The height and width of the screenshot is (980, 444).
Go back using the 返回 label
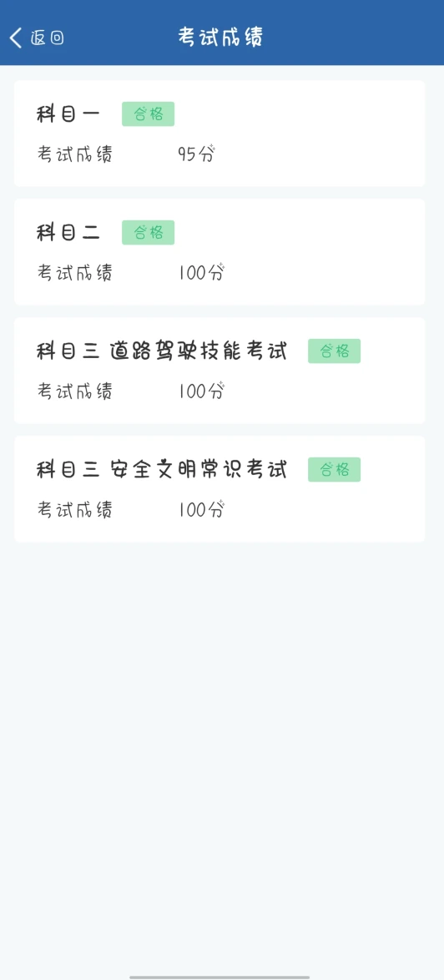[47, 38]
